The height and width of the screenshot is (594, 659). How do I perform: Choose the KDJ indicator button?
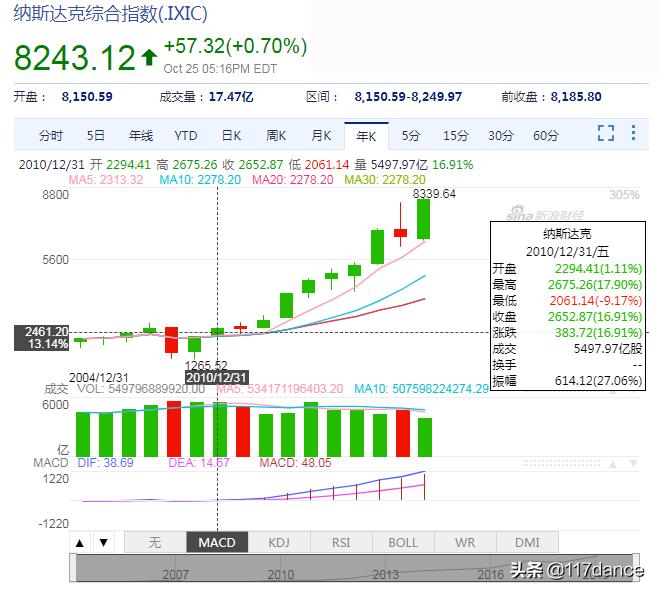pyautogui.click(x=279, y=542)
